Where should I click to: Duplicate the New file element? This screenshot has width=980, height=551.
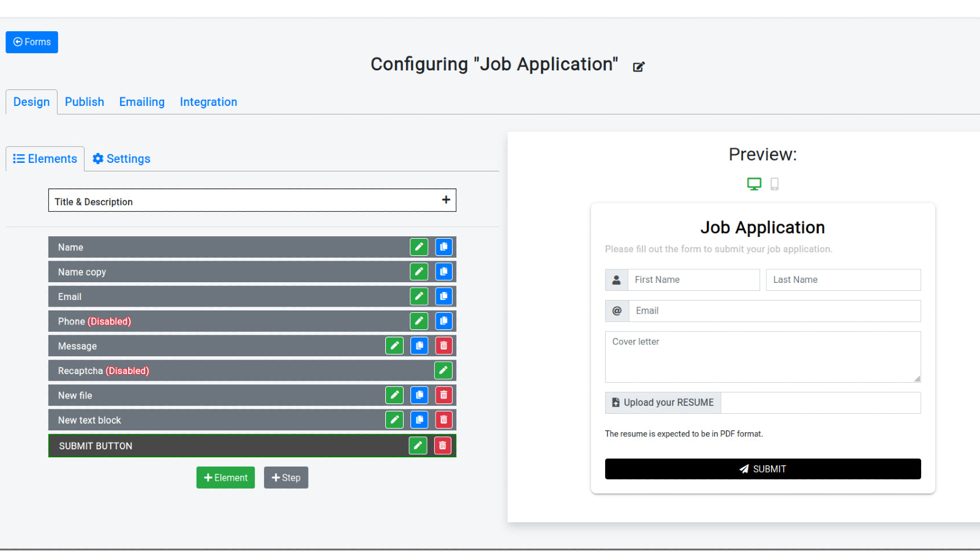(419, 395)
